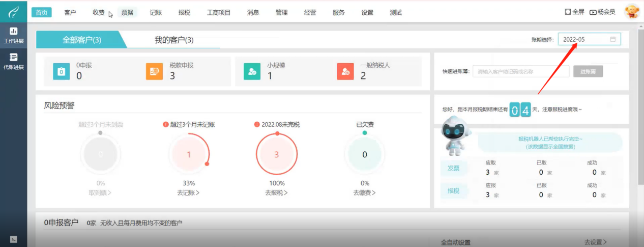Select the red 一般纳税人 icon

click(x=345, y=72)
